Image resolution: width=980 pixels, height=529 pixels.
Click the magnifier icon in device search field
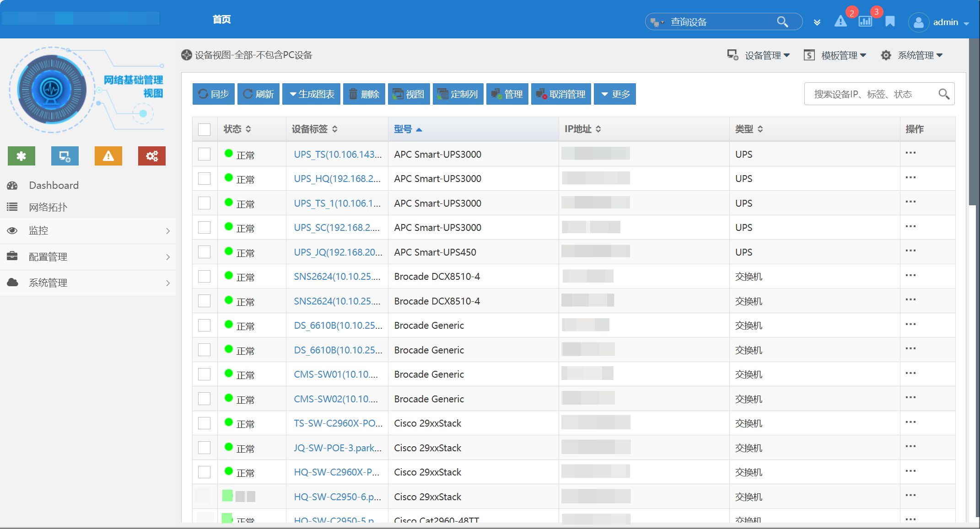click(x=944, y=94)
